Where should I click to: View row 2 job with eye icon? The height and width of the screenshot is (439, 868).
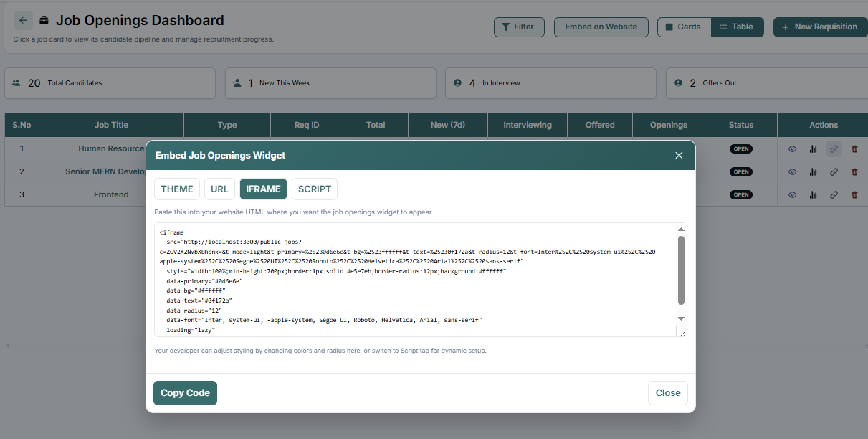click(793, 172)
